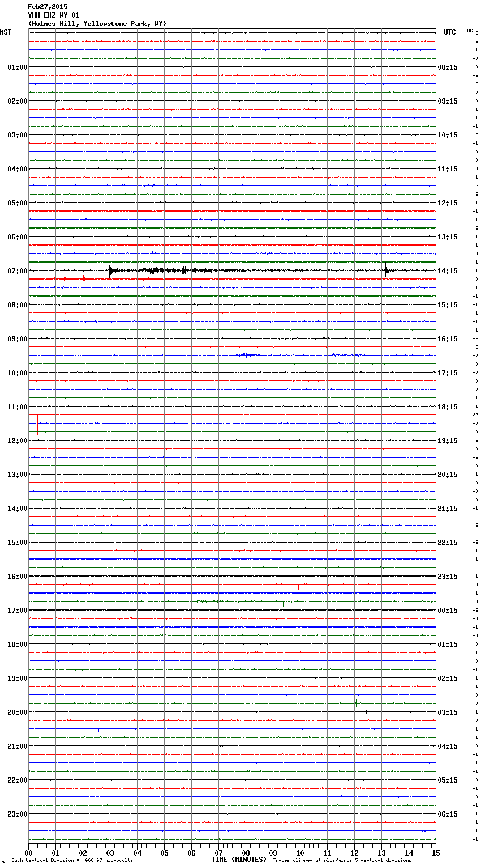Click the DC offset value 33
Image resolution: width=481 pixels, height=868 pixels.
475,415
